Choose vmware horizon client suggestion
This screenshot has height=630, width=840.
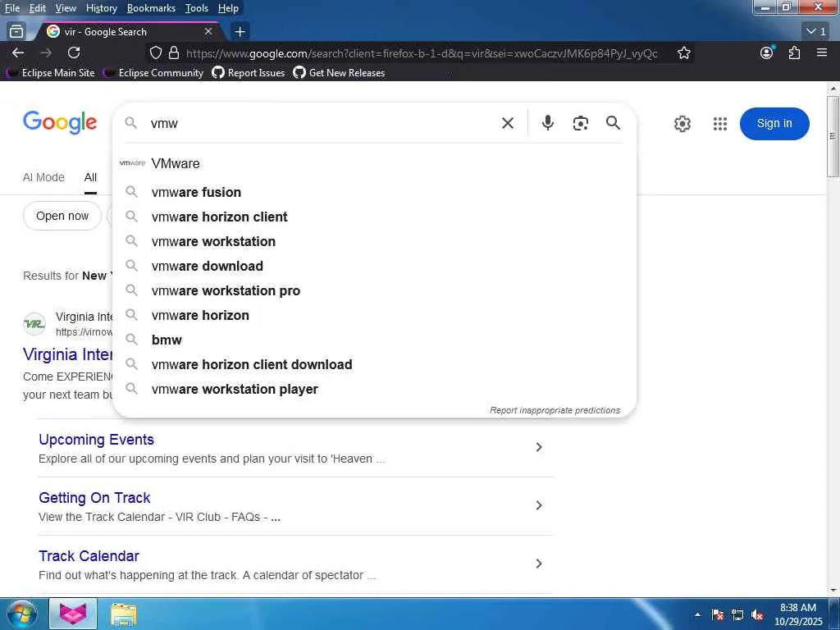374,217
